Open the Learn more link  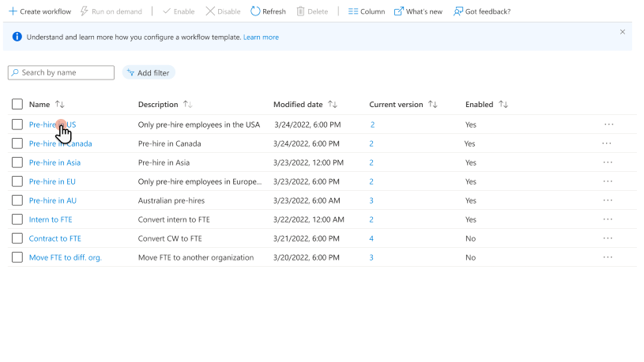point(261,37)
